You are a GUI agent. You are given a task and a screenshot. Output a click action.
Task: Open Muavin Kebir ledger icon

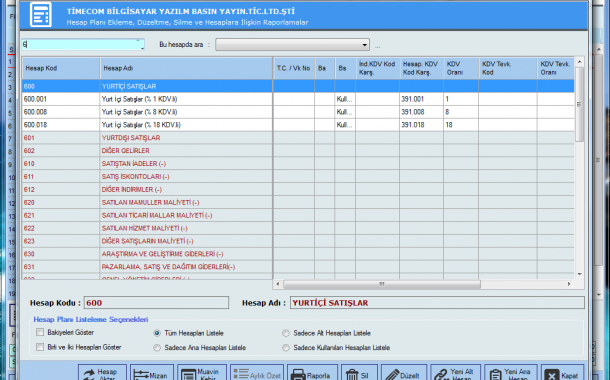189,375
